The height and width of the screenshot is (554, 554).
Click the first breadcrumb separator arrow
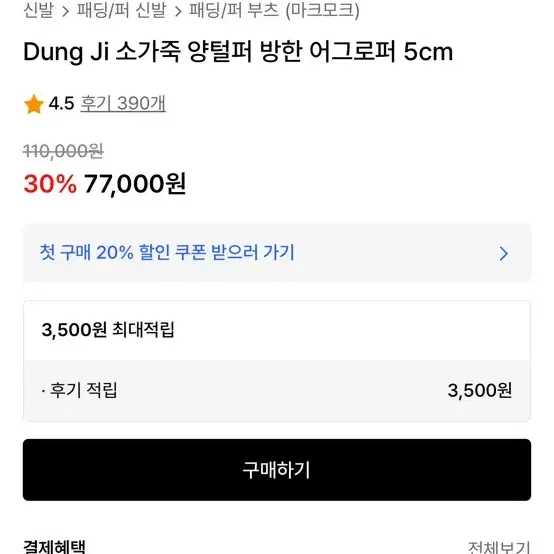coord(65,11)
